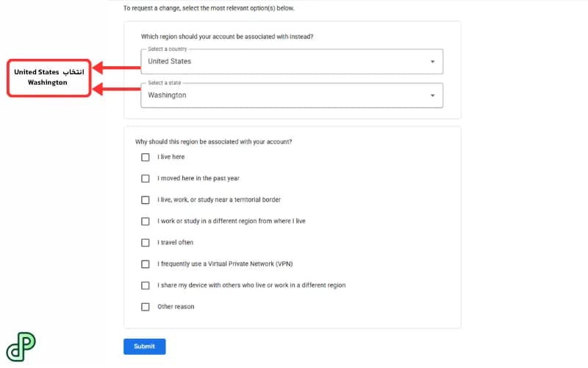The width and height of the screenshot is (588, 368).
Task: Click the 'Other reason' label text
Action: point(176,307)
